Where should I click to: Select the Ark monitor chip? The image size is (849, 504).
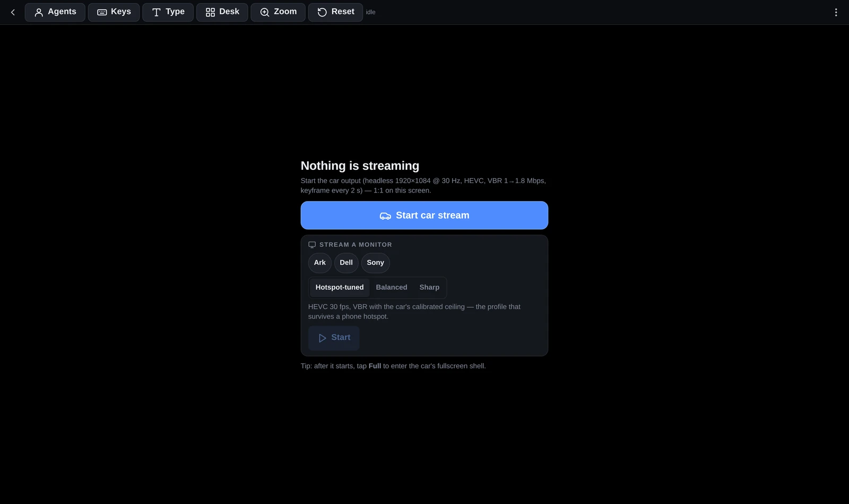coord(320,263)
